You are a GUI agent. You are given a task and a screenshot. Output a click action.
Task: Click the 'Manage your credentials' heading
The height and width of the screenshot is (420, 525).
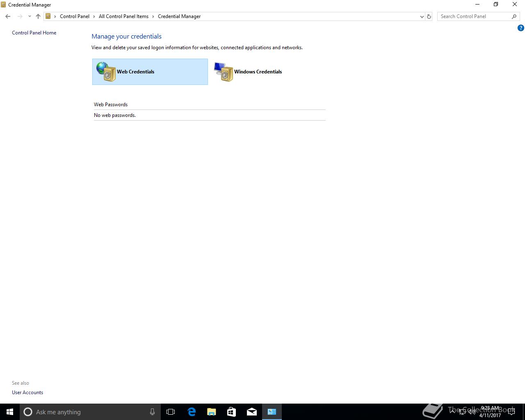pyautogui.click(x=126, y=37)
